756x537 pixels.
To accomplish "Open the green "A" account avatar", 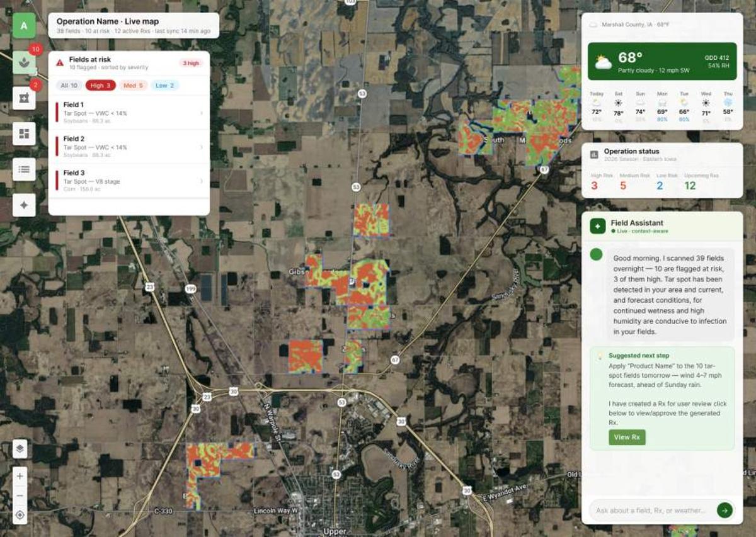I will (24, 26).
